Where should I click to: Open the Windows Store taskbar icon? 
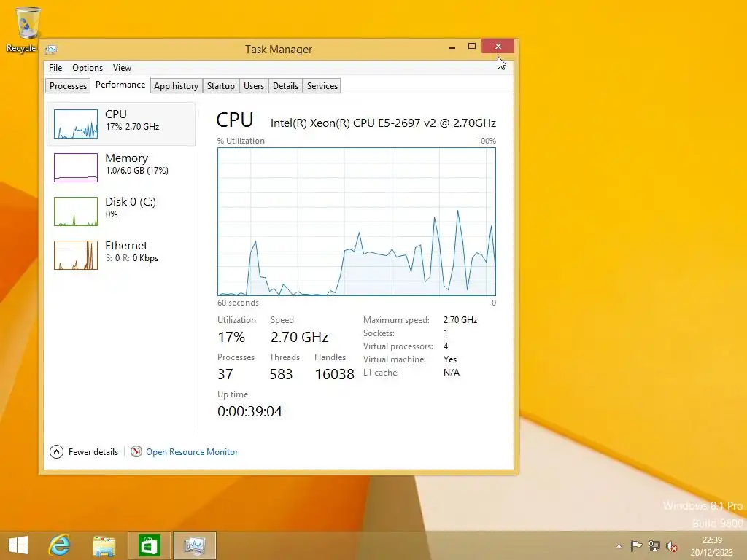(x=149, y=545)
